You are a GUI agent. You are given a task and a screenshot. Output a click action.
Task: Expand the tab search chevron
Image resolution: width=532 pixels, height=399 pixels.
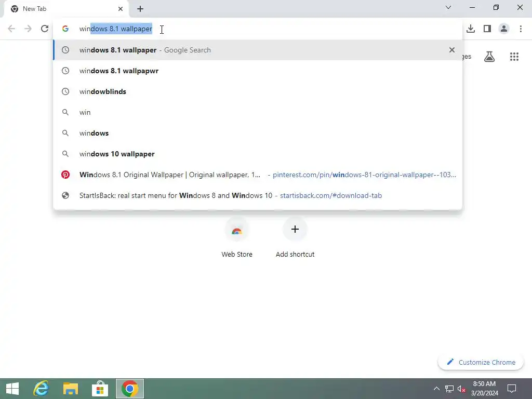coord(448,7)
